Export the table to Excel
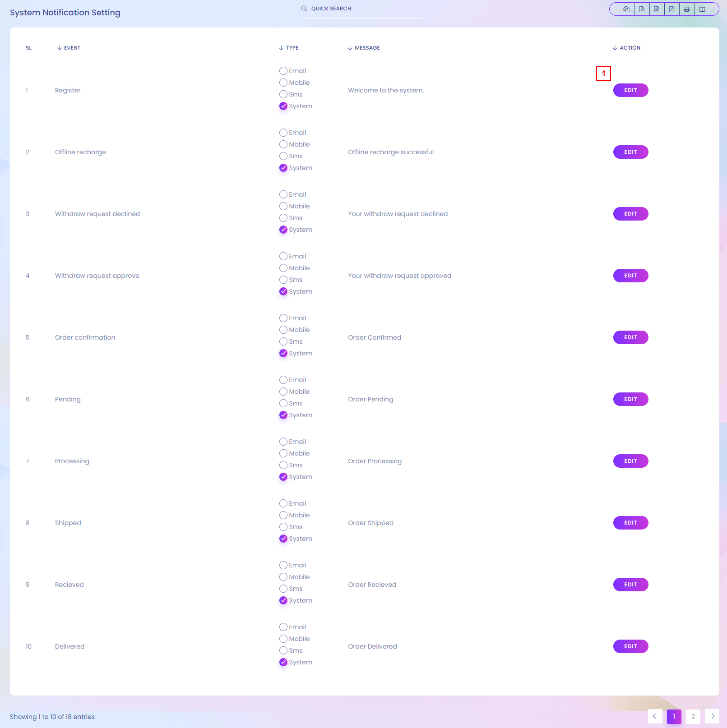This screenshot has width=727, height=728. (641, 9)
